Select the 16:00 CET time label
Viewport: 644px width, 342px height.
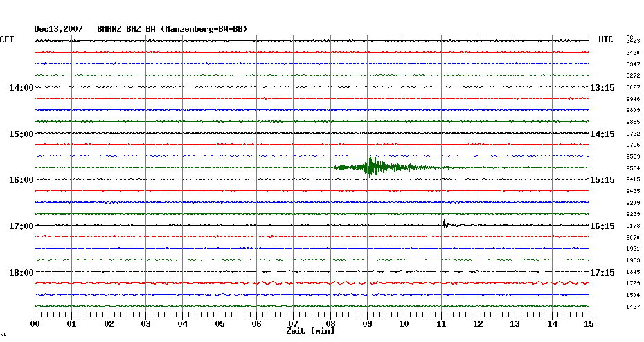21,180
